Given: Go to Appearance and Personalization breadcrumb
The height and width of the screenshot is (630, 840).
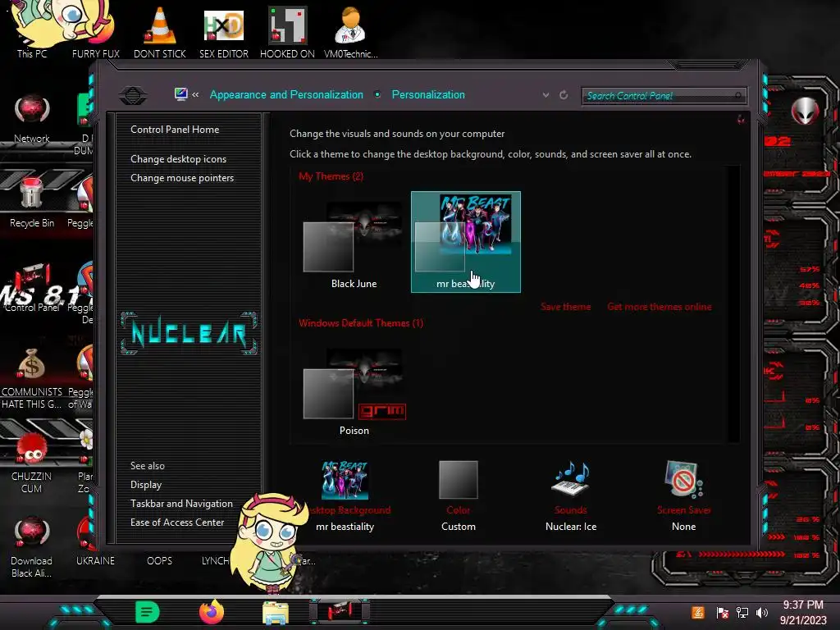Looking at the screenshot, I should pos(286,95).
